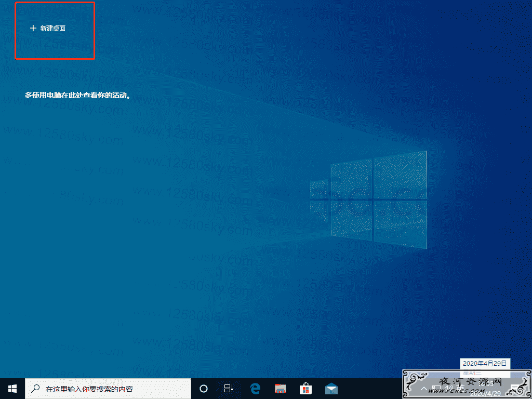Open the Windows Start menu
532x399 pixels.
click(12, 389)
